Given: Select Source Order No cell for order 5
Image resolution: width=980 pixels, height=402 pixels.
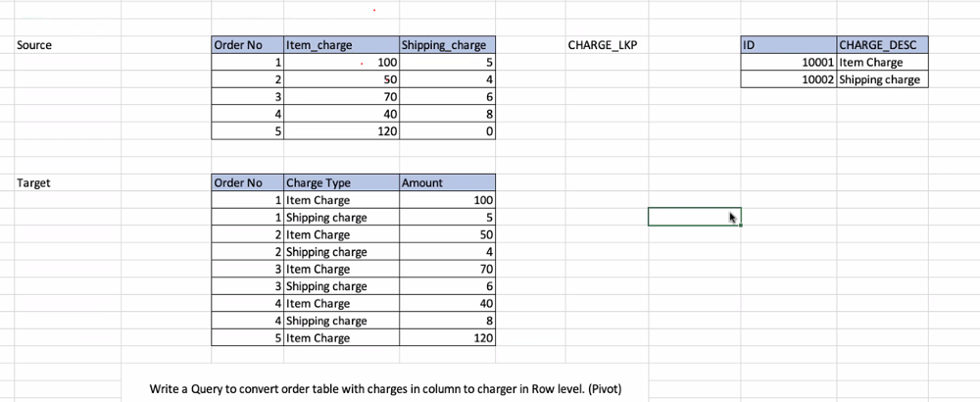Looking at the screenshot, I should pos(248,131).
